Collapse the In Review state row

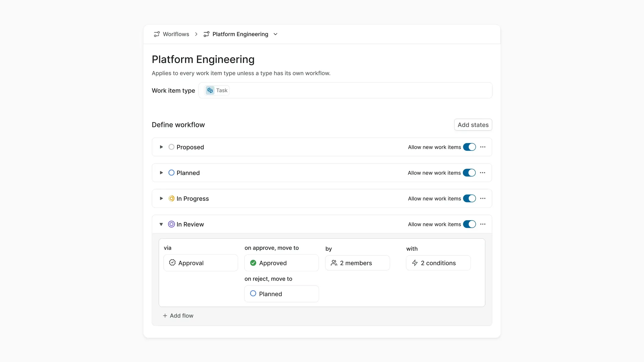pos(161,224)
